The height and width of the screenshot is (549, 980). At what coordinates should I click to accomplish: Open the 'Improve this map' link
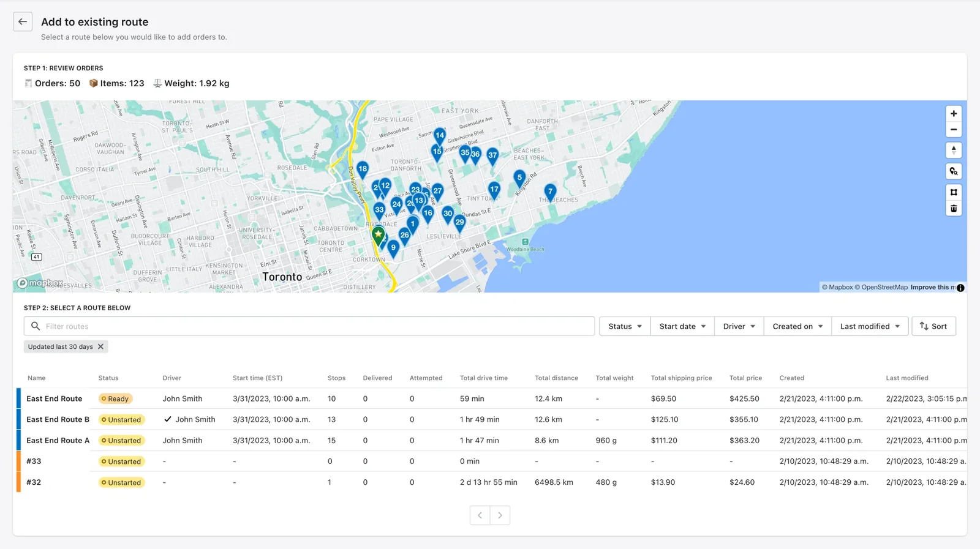(x=932, y=287)
